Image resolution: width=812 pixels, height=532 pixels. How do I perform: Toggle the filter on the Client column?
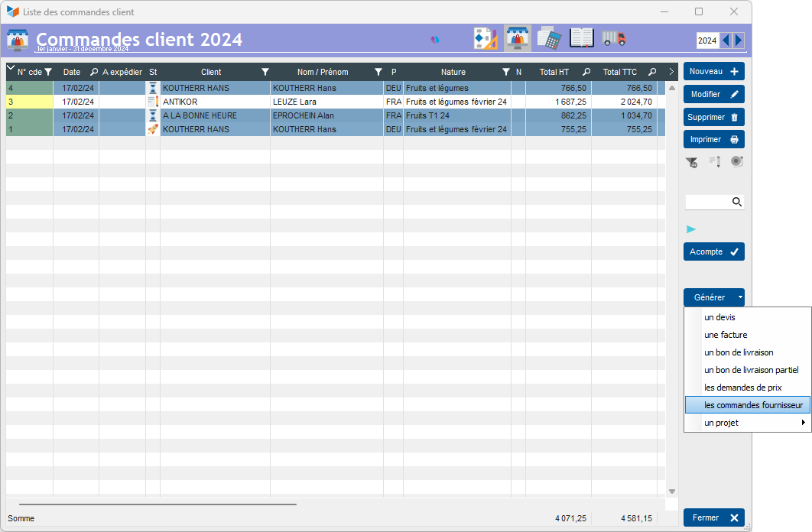click(265, 72)
